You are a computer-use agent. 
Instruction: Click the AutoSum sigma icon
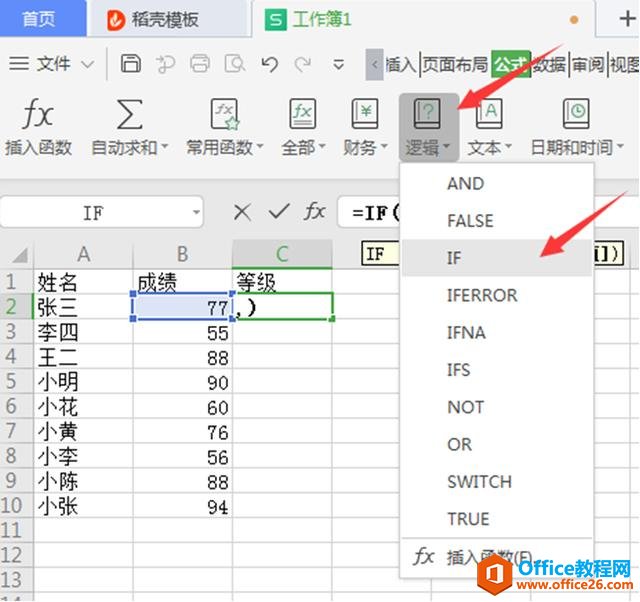[x=129, y=113]
